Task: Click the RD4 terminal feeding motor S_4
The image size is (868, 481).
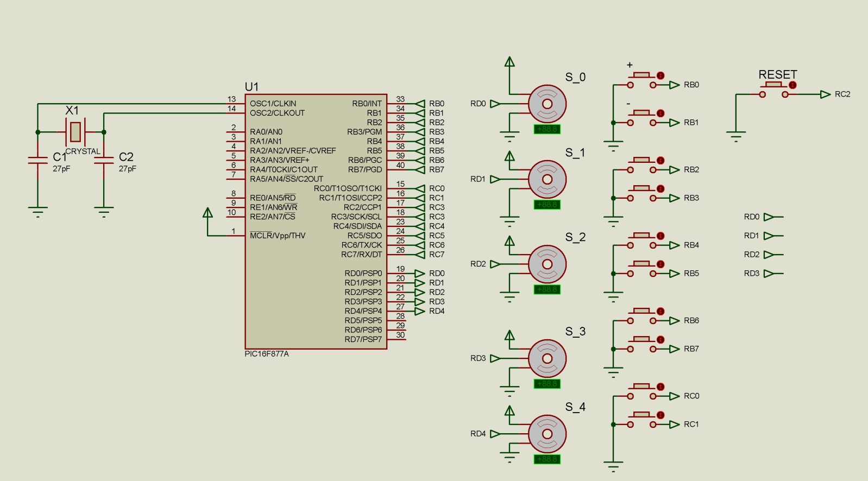Action: point(495,434)
